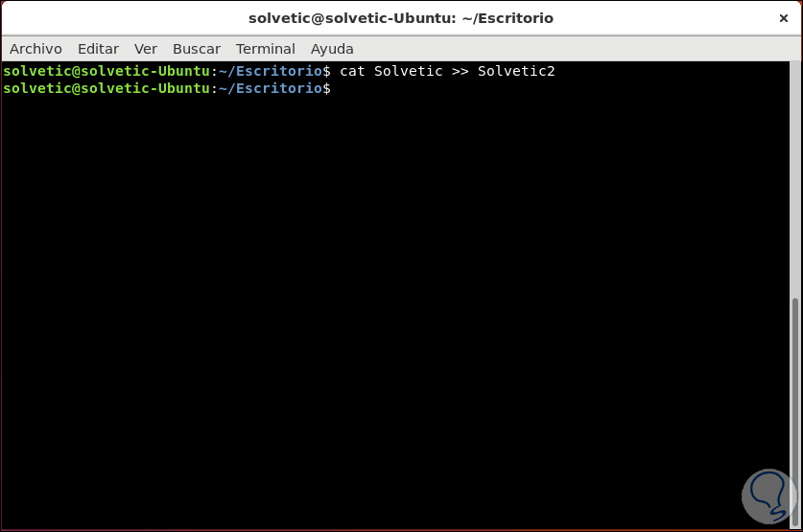803x532 pixels.
Task: Click the terminal vertical scrollbar handle
Action: 794,412
